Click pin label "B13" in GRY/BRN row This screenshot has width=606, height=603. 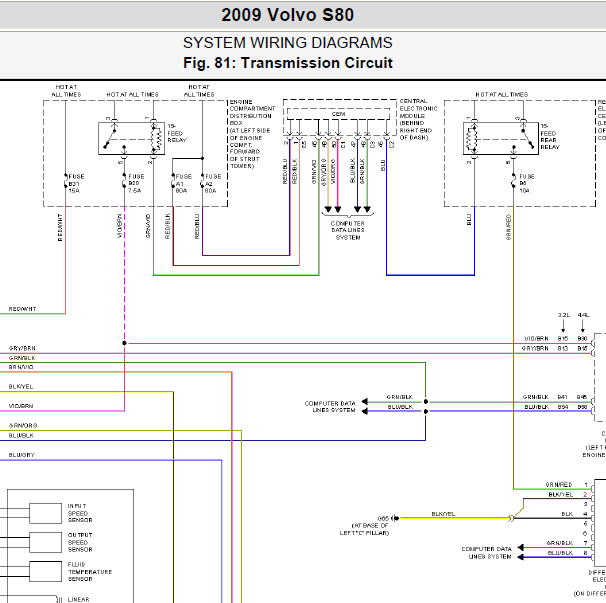[x=563, y=348]
